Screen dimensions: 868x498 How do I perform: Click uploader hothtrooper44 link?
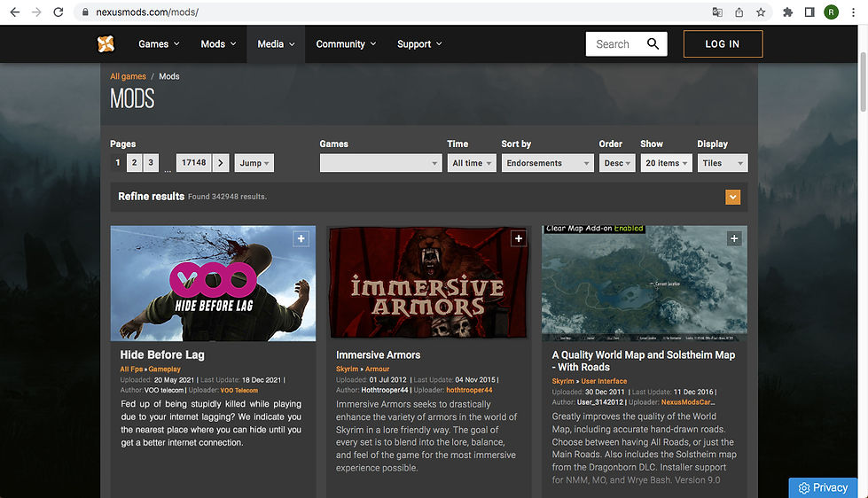click(469, 390)
